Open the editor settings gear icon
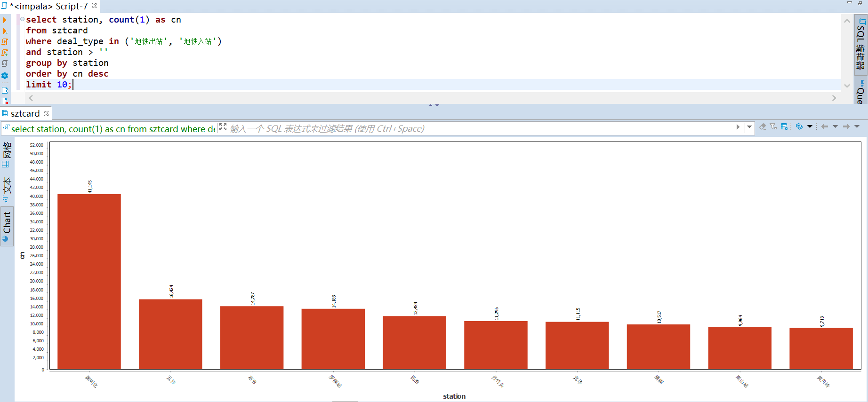 pos(5,76)
